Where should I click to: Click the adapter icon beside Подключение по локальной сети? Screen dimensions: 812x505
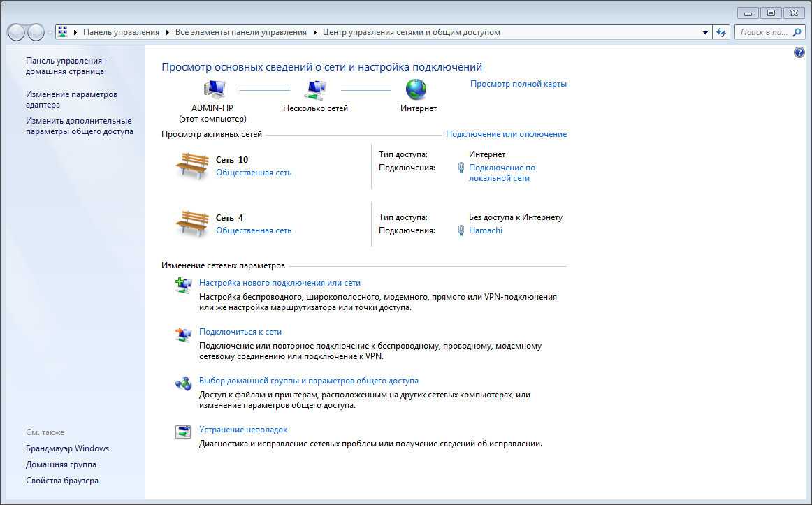point(461,168)
